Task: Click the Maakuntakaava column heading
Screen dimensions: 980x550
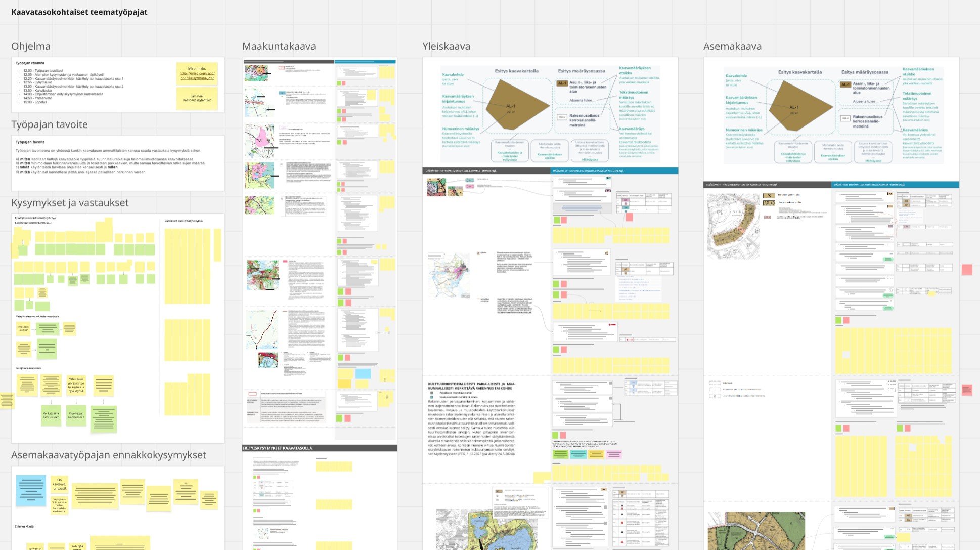Action: tap(279, 46)
